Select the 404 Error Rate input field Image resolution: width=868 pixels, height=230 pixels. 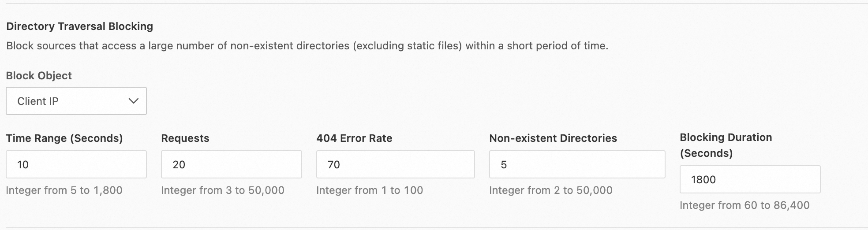tap(395, 164)
